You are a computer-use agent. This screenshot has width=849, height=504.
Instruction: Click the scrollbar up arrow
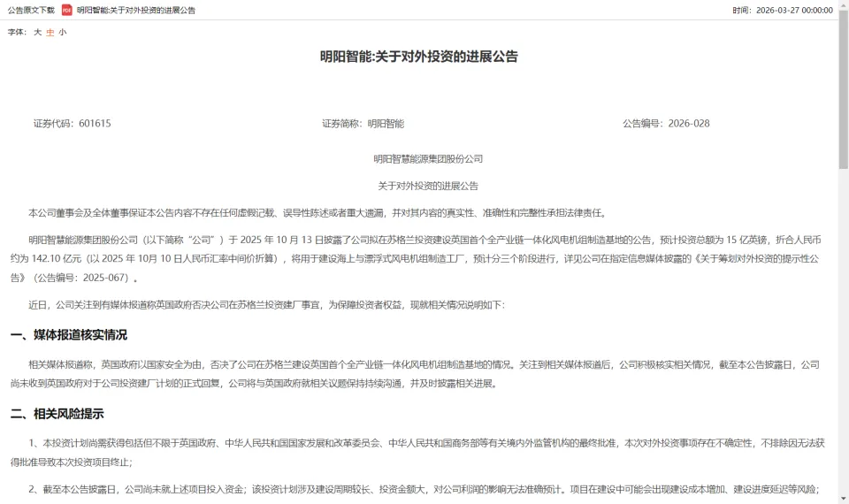pos(844,4)
